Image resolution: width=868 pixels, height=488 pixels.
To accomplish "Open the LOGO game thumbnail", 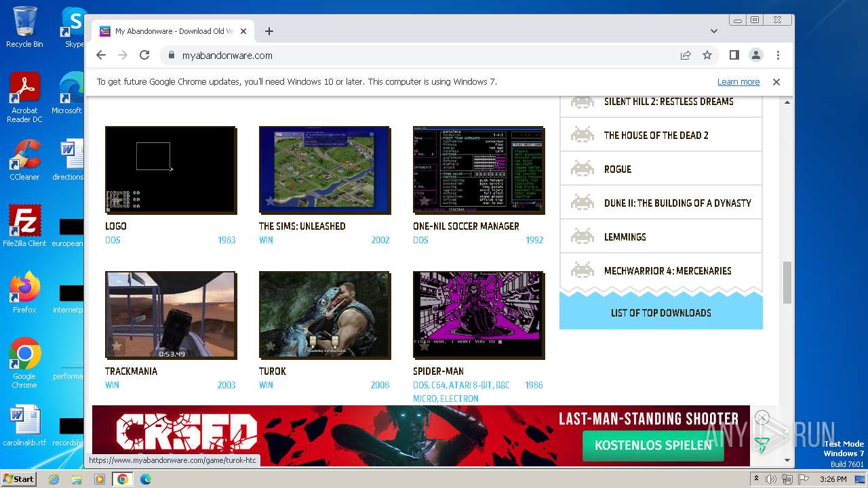I will (x=170, y=169).
